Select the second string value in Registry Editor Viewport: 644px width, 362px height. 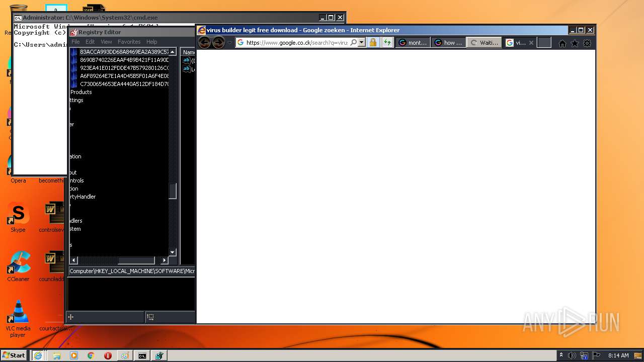point(189,69)
